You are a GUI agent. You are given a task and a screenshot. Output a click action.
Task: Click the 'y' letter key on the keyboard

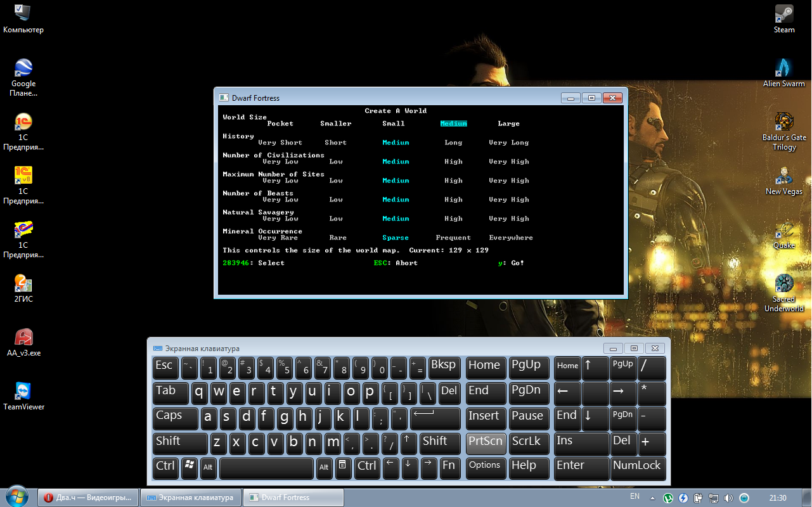(x=293, y=393)
